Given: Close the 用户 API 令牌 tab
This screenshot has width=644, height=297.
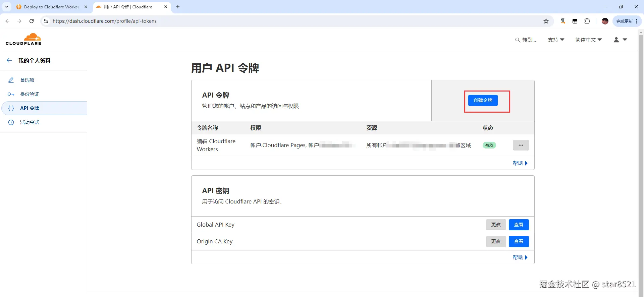Looking at the screenshot, I should 166,7.
